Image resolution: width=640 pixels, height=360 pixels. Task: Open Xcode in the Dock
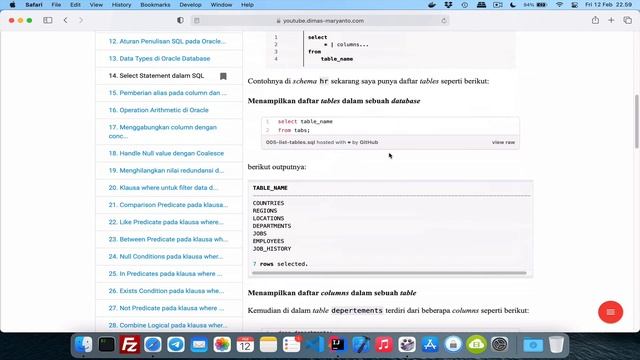point(361,345)
